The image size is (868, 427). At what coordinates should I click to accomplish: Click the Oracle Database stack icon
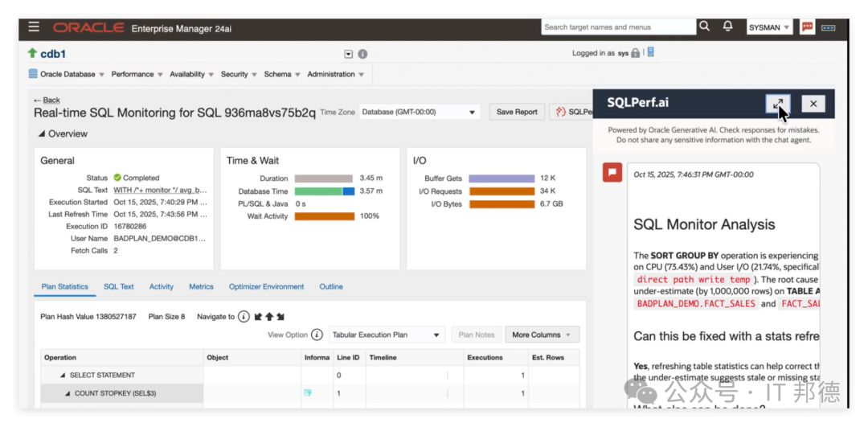click(x=33, y=74)
